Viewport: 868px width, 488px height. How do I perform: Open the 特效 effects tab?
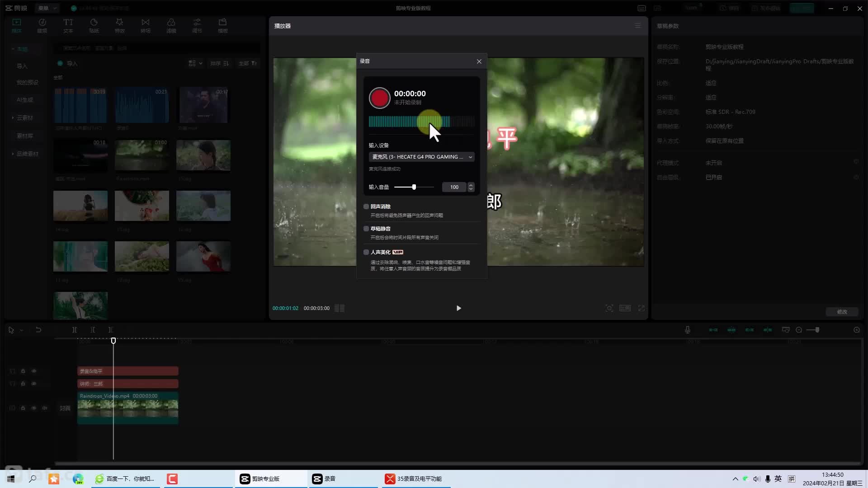tap(119, 26)
